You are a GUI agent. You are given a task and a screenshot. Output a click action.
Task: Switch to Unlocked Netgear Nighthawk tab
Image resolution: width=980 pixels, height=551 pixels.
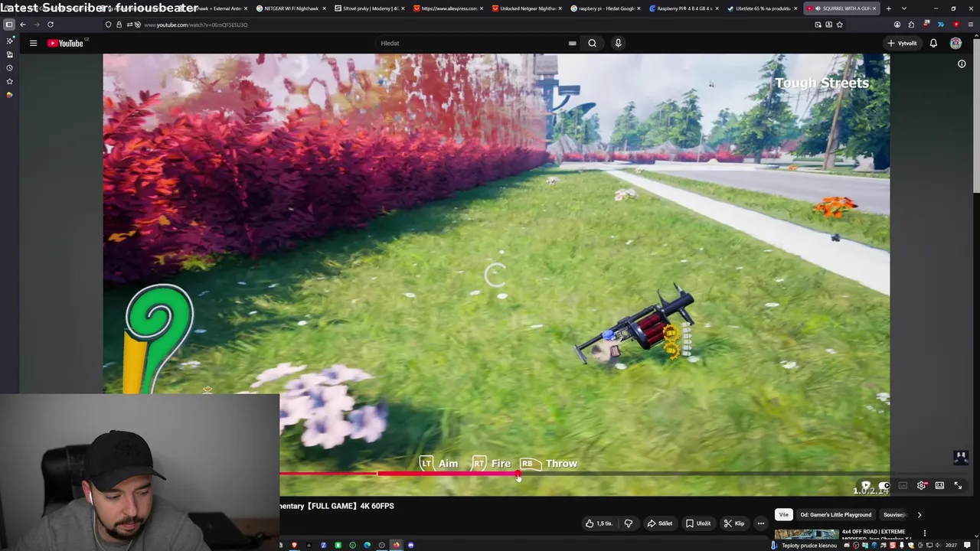point(528,8)
